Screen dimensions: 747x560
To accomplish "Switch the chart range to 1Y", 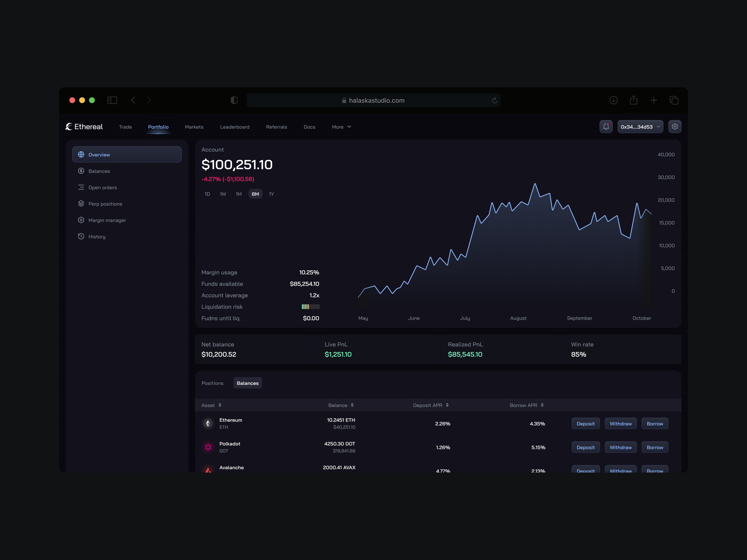I will coord(271,194).
